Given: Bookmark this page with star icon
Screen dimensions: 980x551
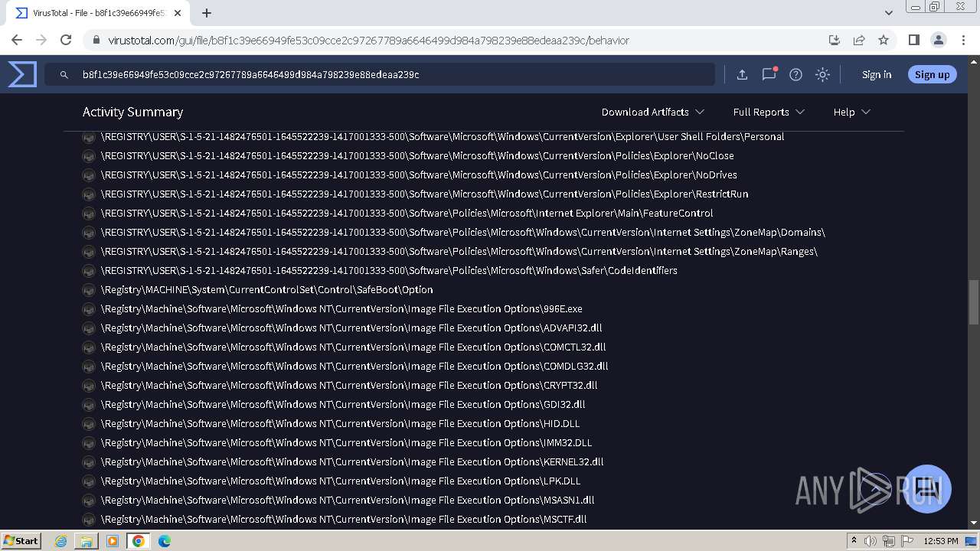Looking at the screenshot, I should click(x=884, y=40).
